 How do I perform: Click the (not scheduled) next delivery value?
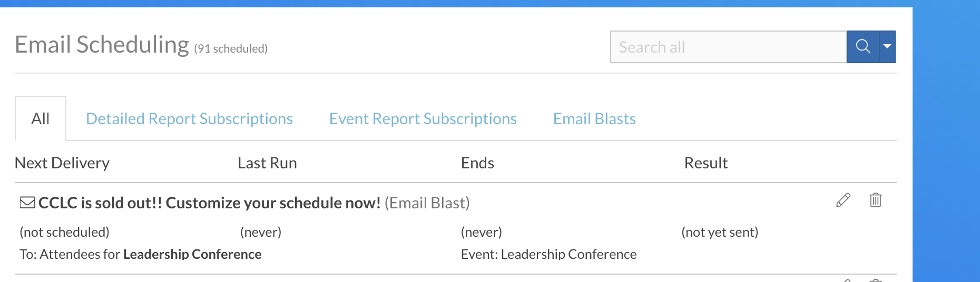click(64, 232)
